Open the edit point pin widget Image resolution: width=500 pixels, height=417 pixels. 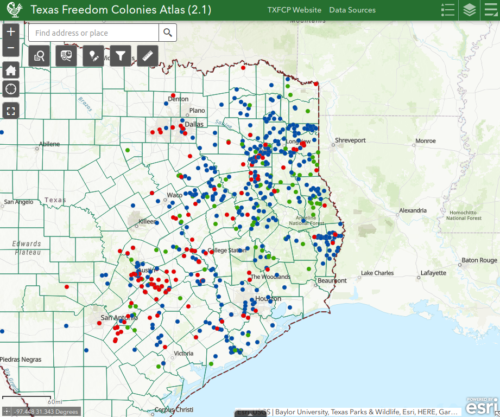pyautogui.click(x=93, y=56)
